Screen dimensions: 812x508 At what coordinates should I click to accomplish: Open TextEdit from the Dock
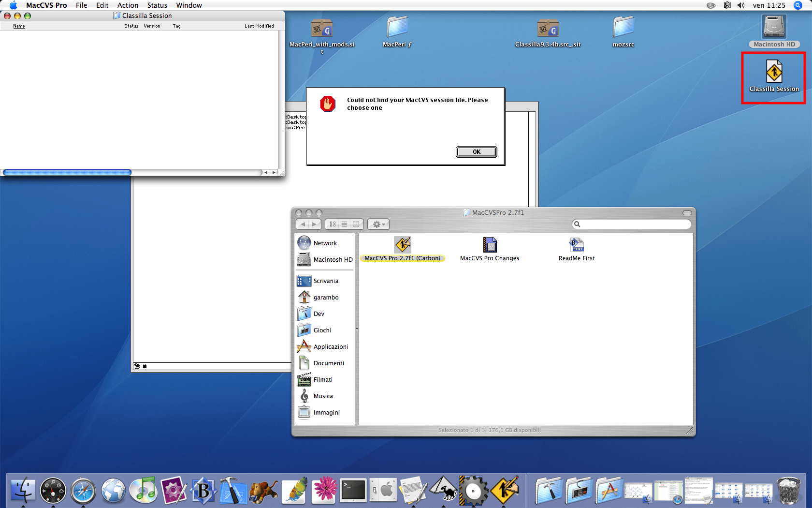pyautogui.click(x=413, y=491)
